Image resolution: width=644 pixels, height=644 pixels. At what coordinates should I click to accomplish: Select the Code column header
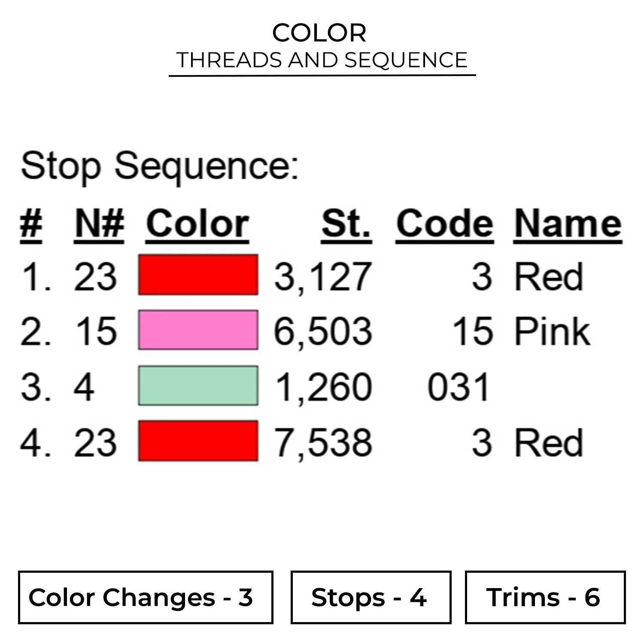[x=444, y=224]
